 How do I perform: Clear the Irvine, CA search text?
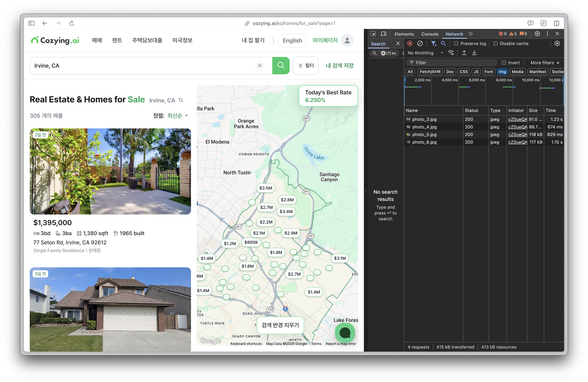[x=260, y=65]
